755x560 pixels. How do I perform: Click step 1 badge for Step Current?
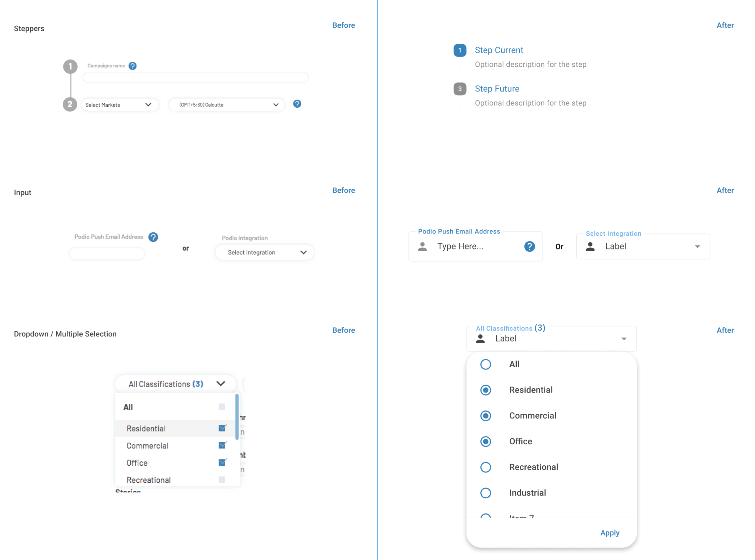(x=460, y=50)
